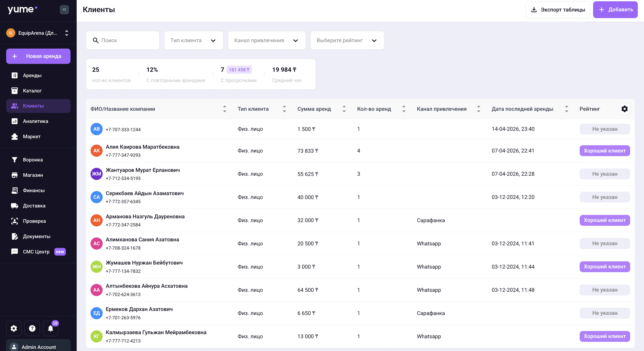Expand the Тип клиента filter dropdown
The width and height of the screenshot is (644, 351).
pyautogui.click(x=193, y=40)
